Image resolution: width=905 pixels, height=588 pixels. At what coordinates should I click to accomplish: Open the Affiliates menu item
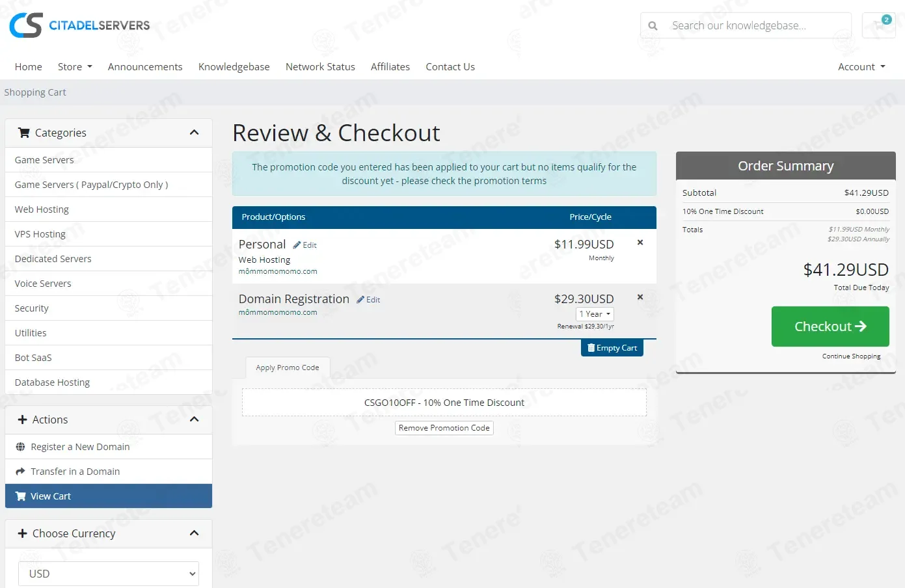point(390,67)
